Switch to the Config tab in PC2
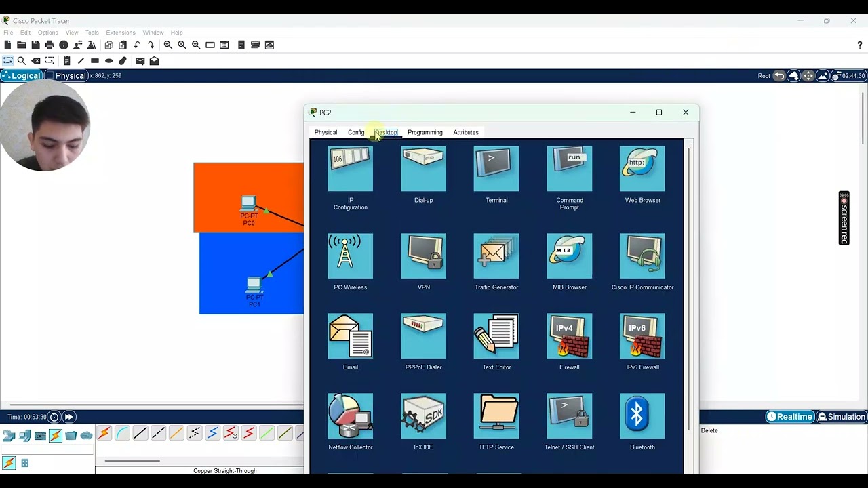 [356, 132]
